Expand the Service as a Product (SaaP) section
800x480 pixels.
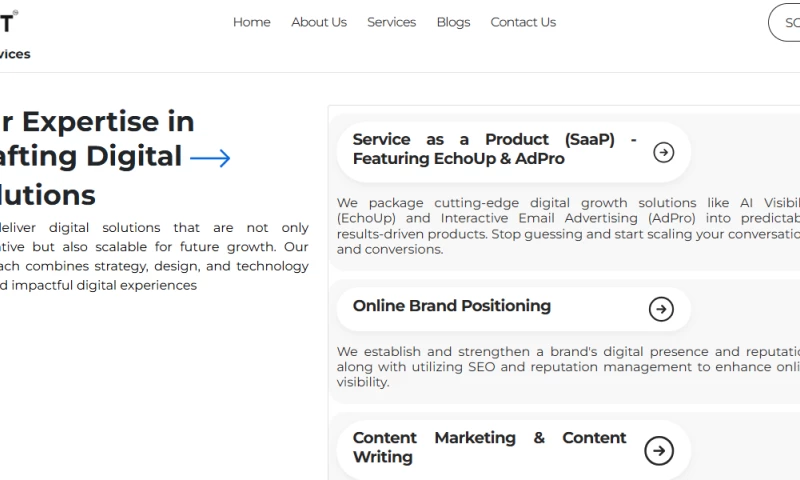pos(494,149)
